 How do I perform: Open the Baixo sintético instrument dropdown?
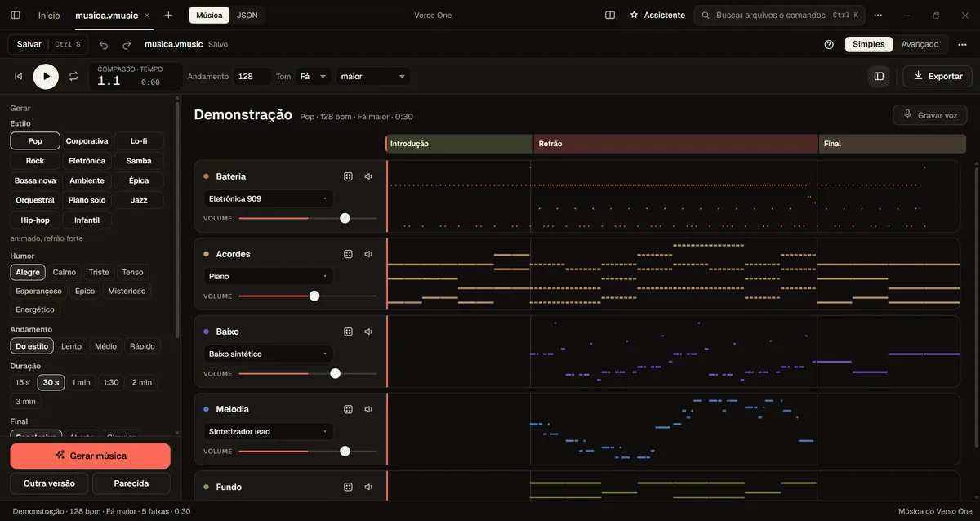268,354
